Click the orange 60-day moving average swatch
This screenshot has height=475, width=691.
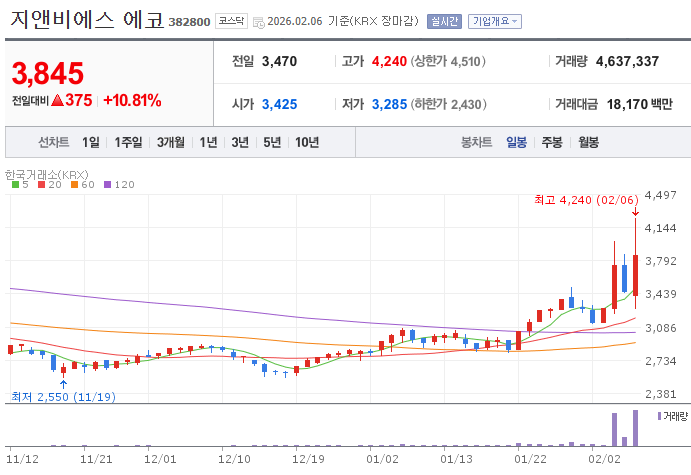[x=74, y=185]
